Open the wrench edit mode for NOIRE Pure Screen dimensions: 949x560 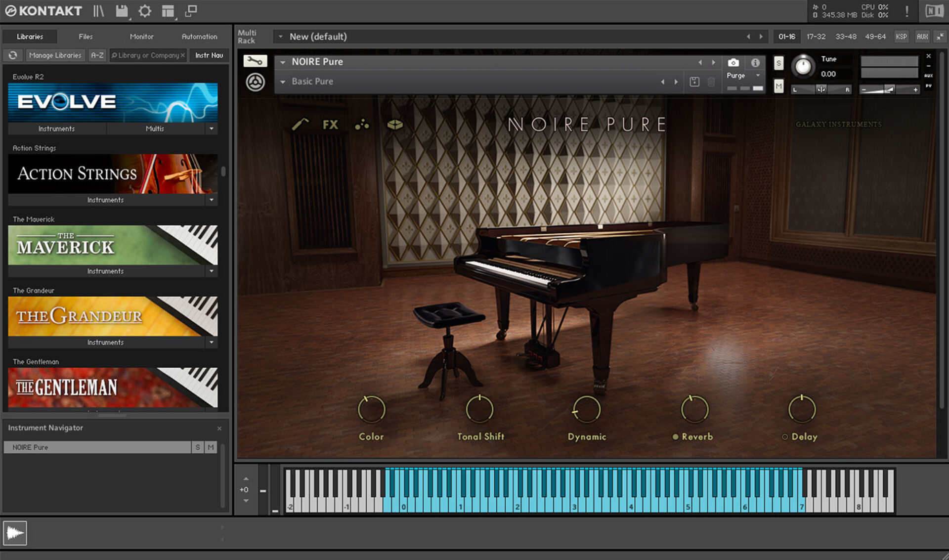click(255, 61)
